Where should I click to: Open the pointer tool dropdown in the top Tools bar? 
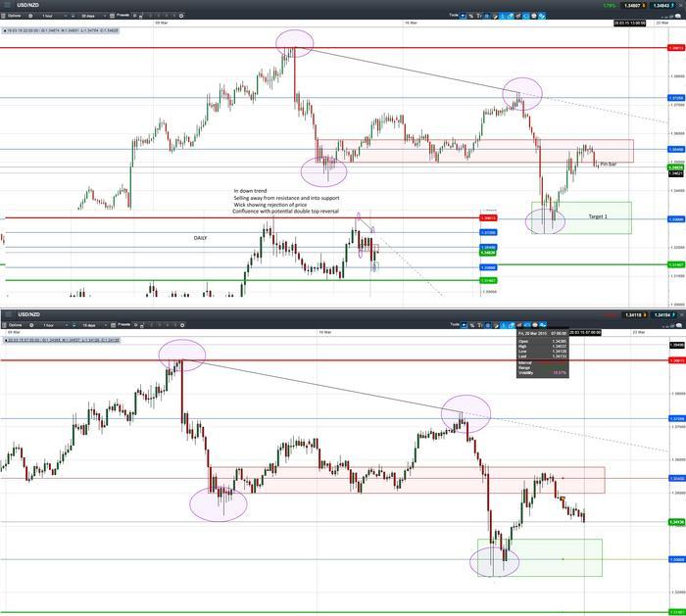[x=463, y=16]
